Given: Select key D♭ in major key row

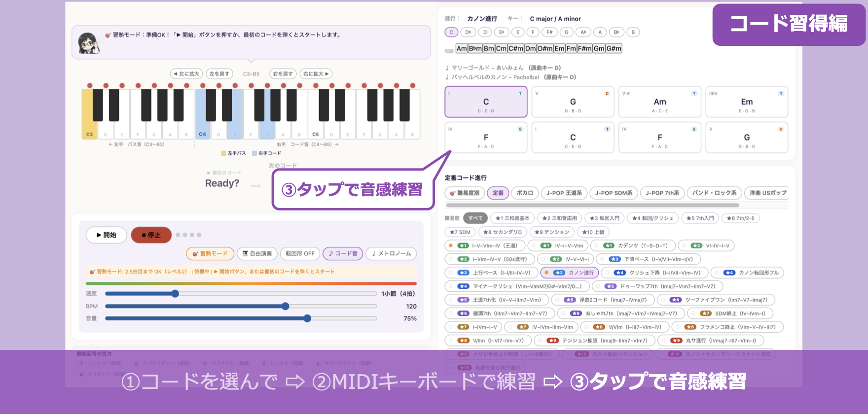Looking at the screenshot, I should (468, 32).
